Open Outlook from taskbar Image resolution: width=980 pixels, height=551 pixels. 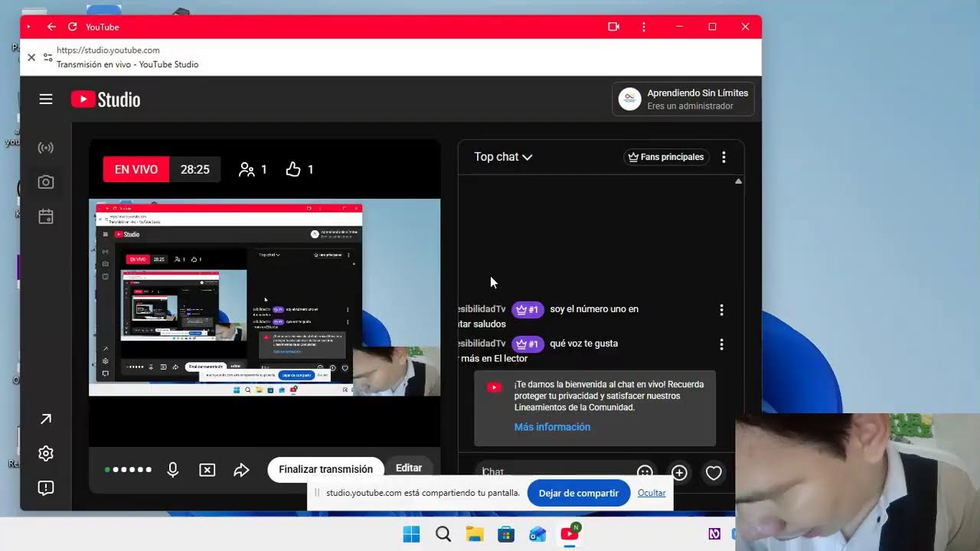coord(537,534)
